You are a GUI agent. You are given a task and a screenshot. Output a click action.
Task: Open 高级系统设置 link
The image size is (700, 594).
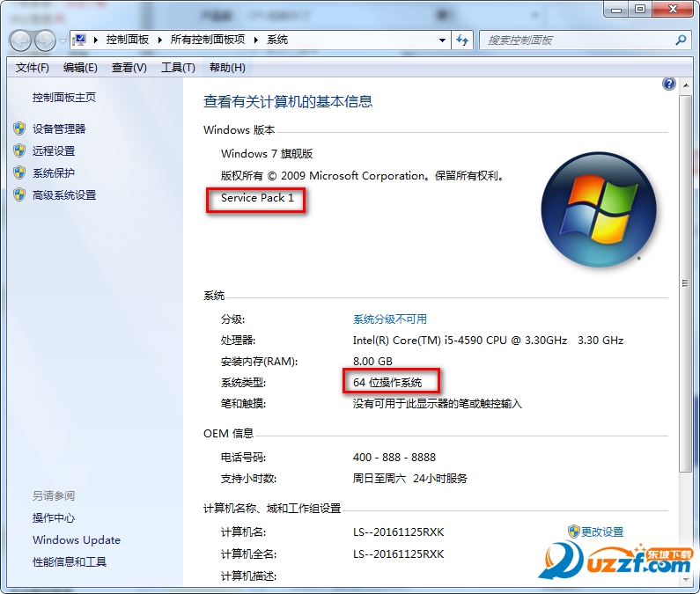64,195
